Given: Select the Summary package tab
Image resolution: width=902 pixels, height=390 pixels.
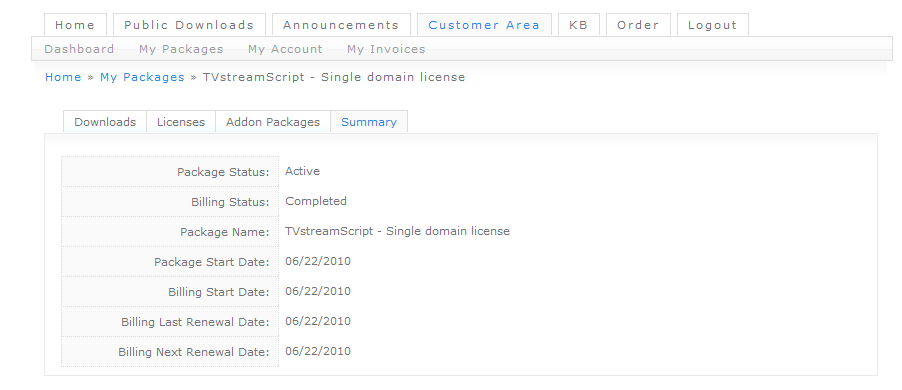Looking at the screenshot, I should 369,122.
